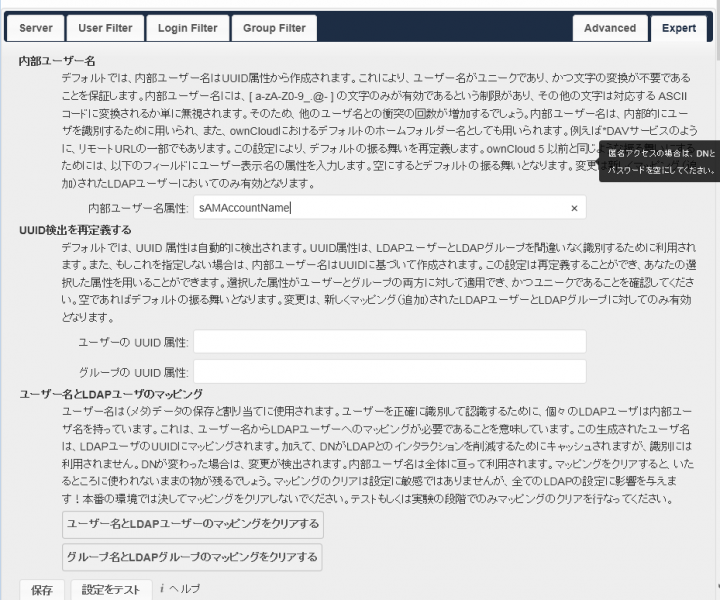
Task: Click the ユーザーの UUID 属性 label
Action: tap(133, 342)
